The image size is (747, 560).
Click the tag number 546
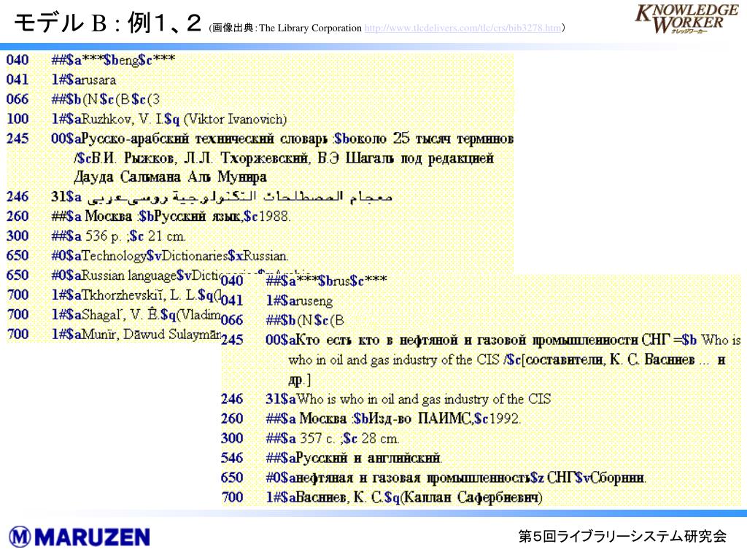pyautogui.click(x=232, y=458)
